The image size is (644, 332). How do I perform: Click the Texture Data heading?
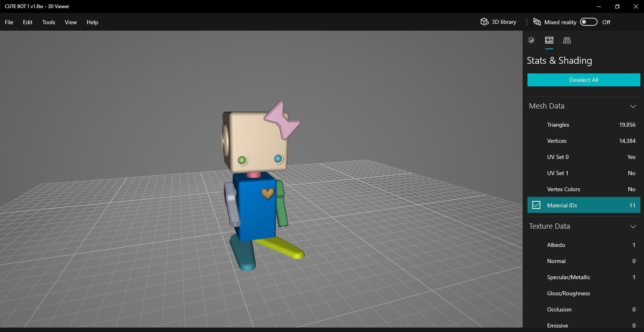[x=549, y=226]
